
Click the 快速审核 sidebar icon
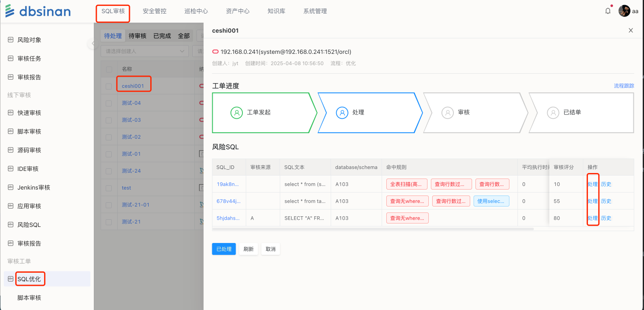11,113
